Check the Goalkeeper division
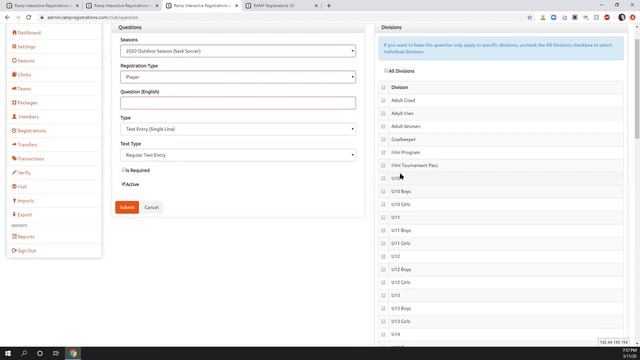 [x=383, y=140]
